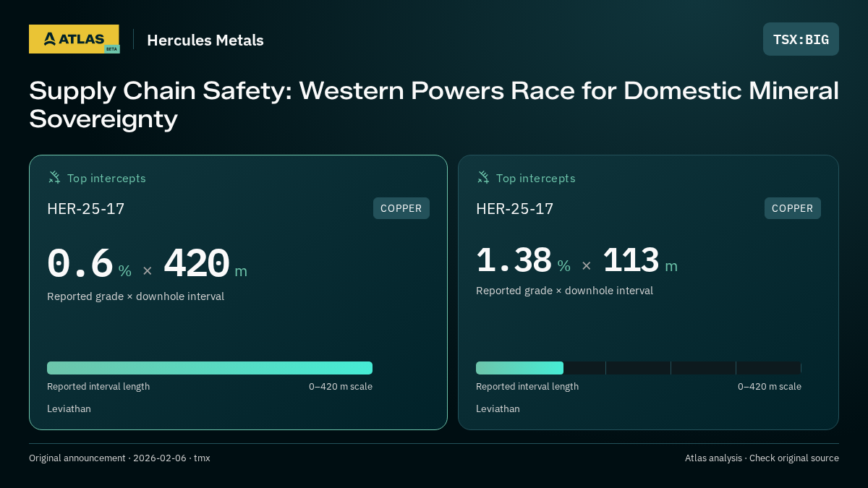868x488 pixels.
Task: Click HER-25-17 in the 0.6% card
Action: 86,209
